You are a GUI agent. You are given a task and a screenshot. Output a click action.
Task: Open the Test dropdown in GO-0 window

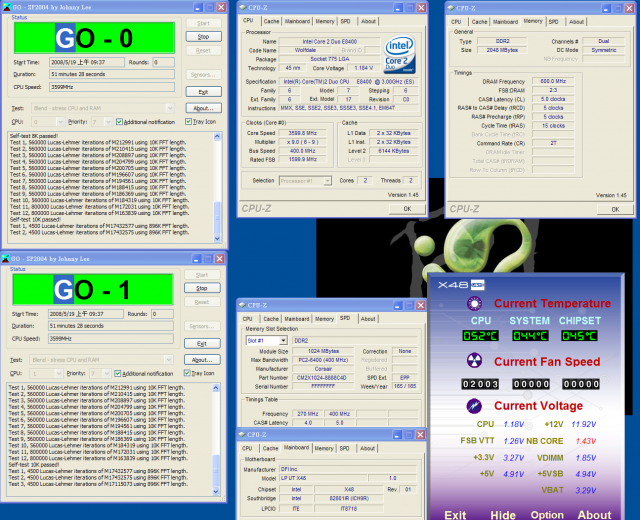click(170, 108)
